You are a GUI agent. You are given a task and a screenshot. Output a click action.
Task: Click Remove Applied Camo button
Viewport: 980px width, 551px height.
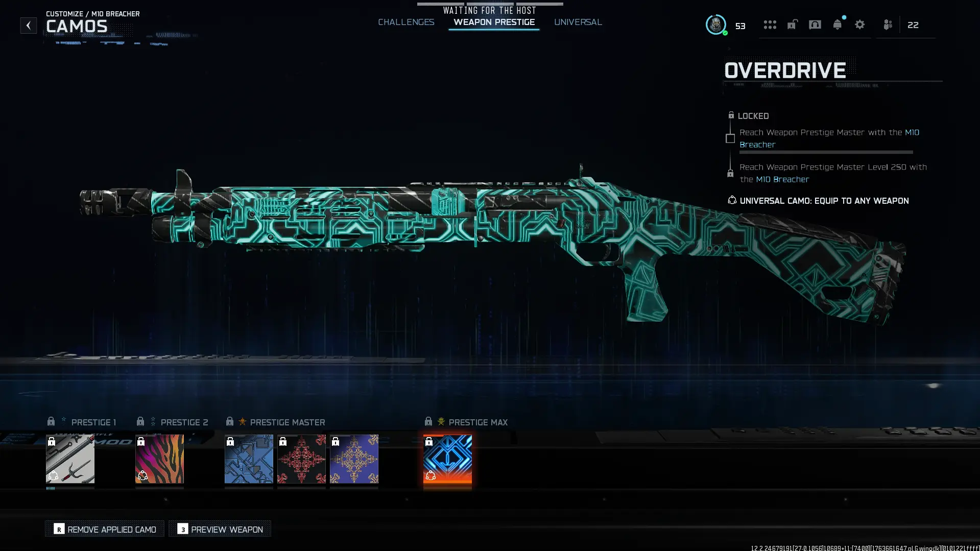point(105,529)
